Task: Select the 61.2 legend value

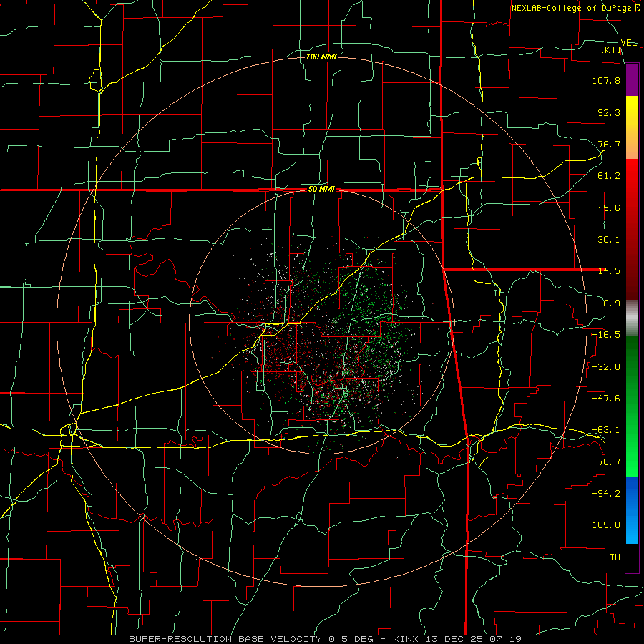Action: [609, 176]
